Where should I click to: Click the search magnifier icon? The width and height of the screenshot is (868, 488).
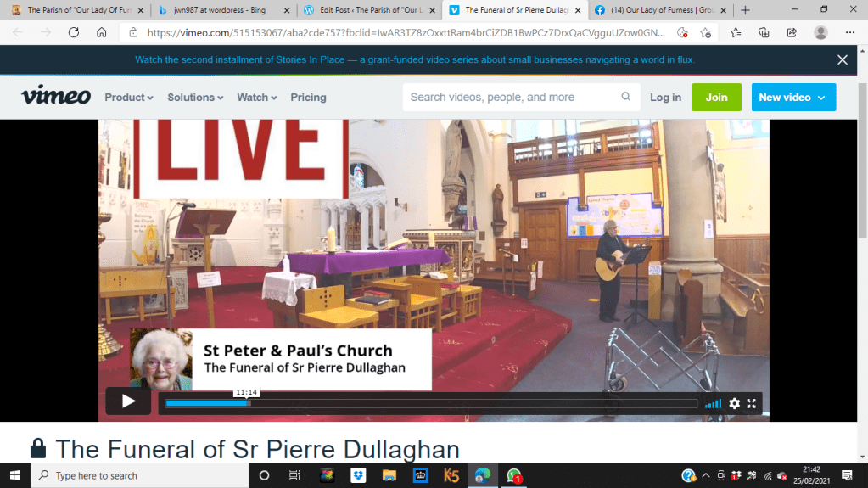[626, 97]
